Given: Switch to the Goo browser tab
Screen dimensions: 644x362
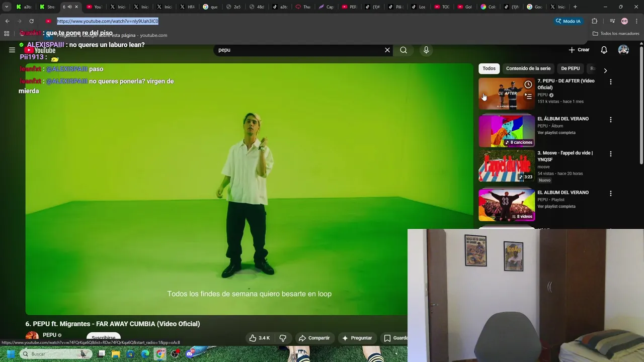Looking at the screenshot, I should tap(534, 7).
